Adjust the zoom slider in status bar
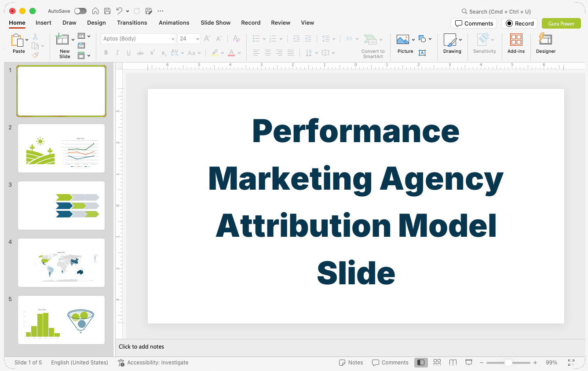The width and height of the screenshot is (588, 371). [508, 363]
